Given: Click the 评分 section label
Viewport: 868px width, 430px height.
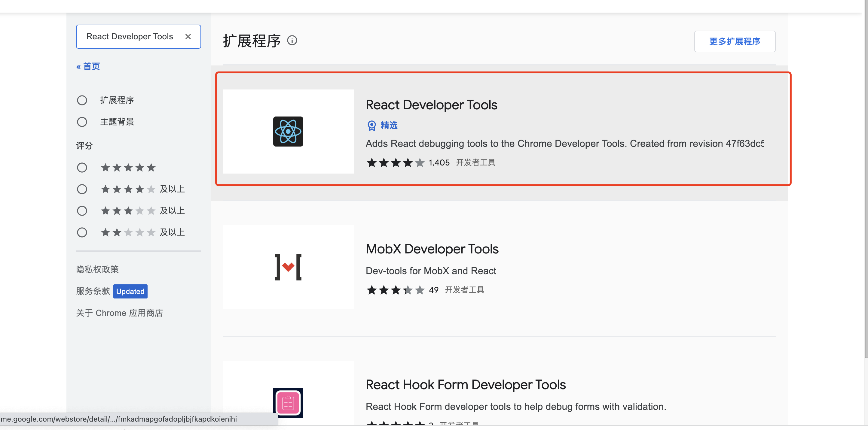Looking at the screenshot, I should pos(84,146).
